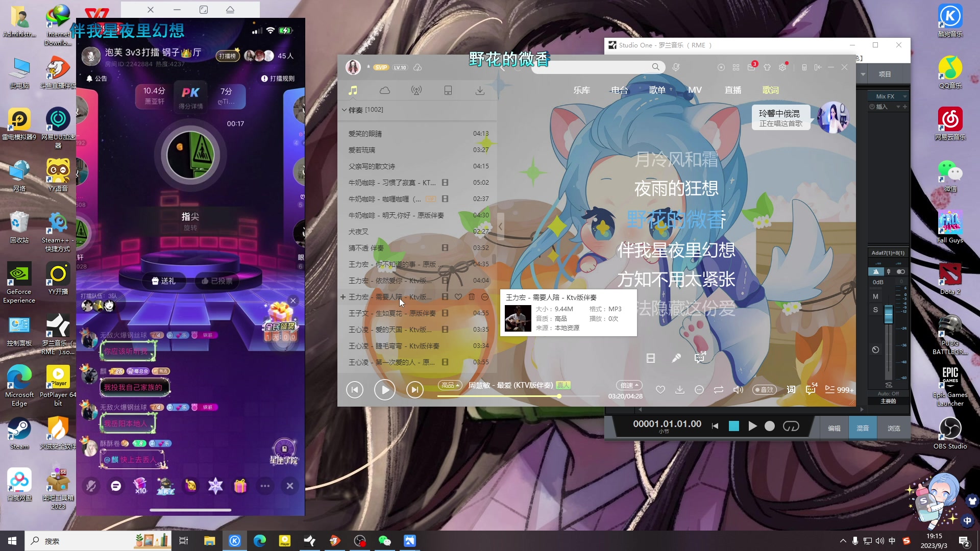Toggle microphone mute in live room bottom bar
This screenshot has width=980, height=551.
pos(91,486)
